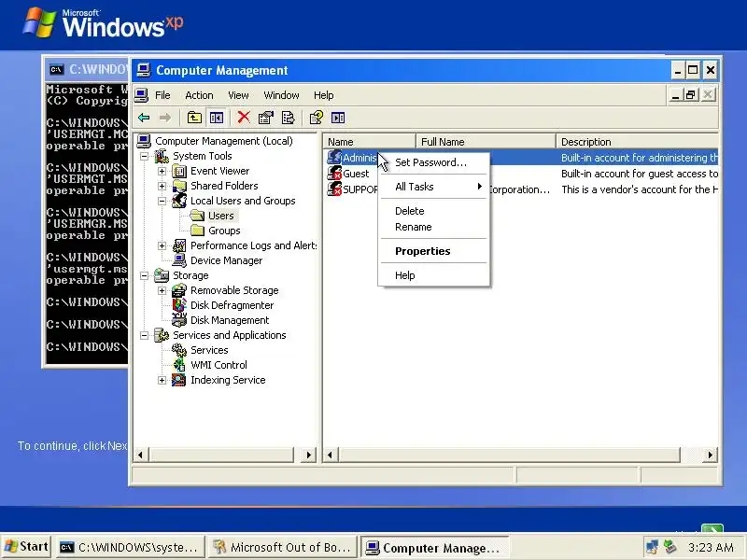Click the Removable Storage icon
Image resolution: width=747 pixels, height=560 pixels.
click(179, 290)
